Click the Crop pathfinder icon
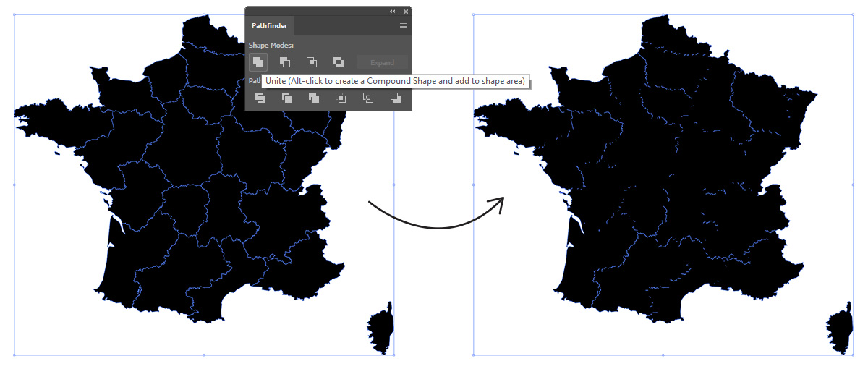The width and height of the screenshot is (868, 369). 341,98
